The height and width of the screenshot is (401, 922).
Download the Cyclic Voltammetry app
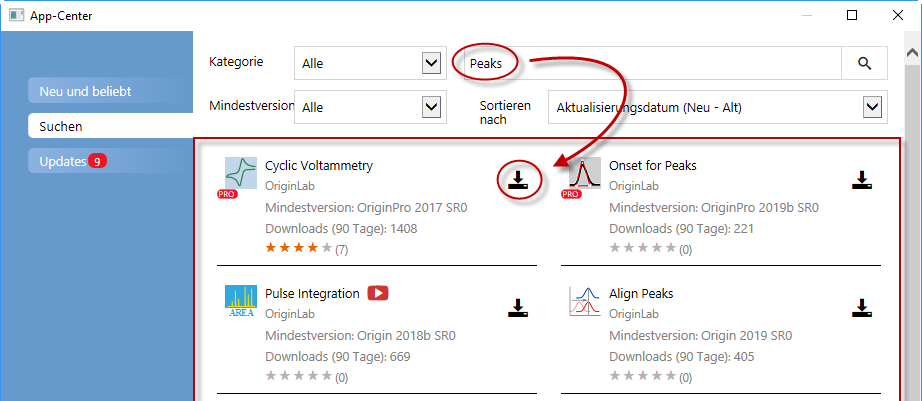click(x=518, y=179)
